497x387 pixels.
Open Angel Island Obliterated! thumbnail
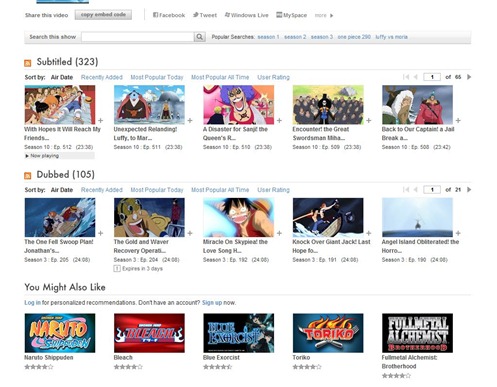[x=417, y=217]
